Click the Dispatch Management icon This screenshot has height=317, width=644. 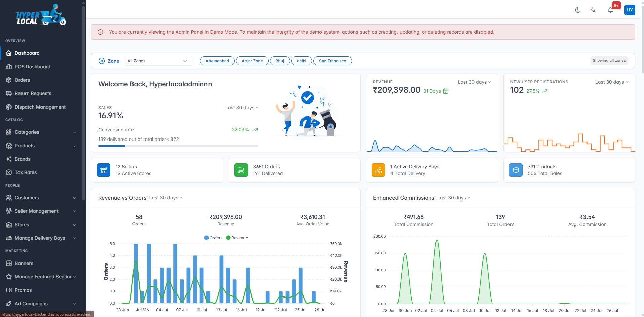pos(9,107)
